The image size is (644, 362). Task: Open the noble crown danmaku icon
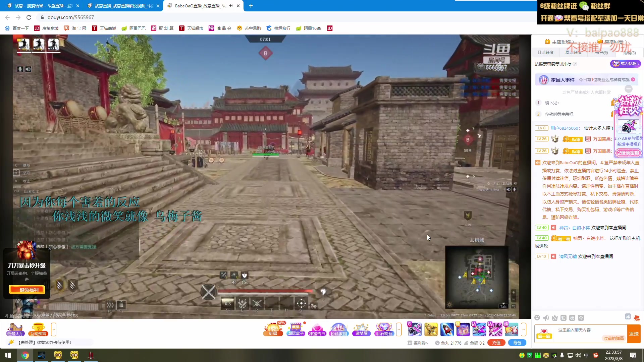coord(555,318)
